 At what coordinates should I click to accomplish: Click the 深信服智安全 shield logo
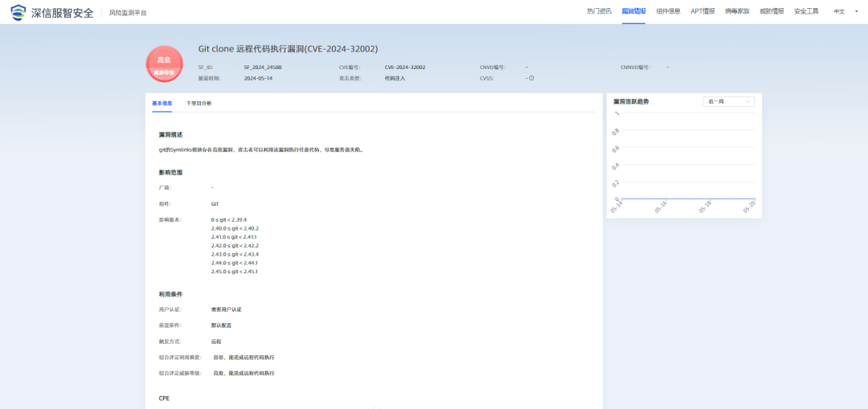coord(18,11)
